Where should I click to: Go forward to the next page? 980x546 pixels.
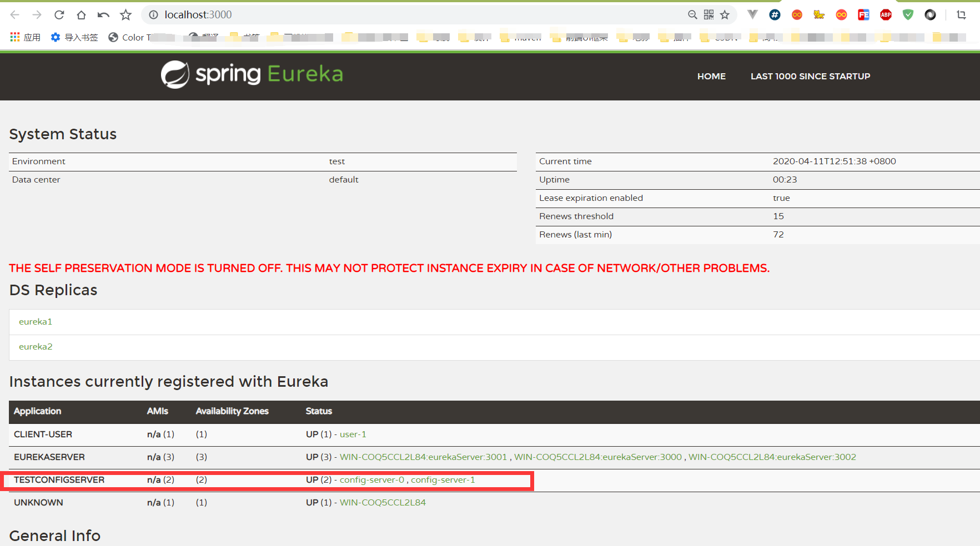(x=37, y=15)
